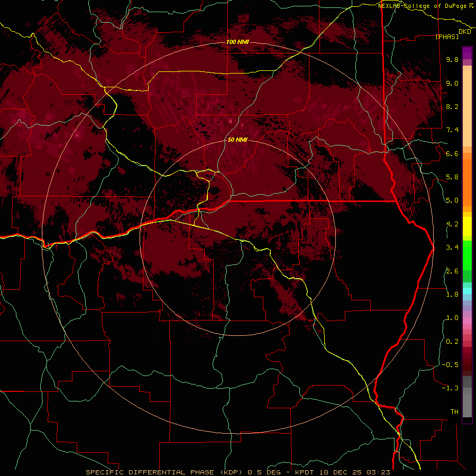Select the -1.3 value on the scale
This screenshot has width=476, height=476.
tap(450, 388)
